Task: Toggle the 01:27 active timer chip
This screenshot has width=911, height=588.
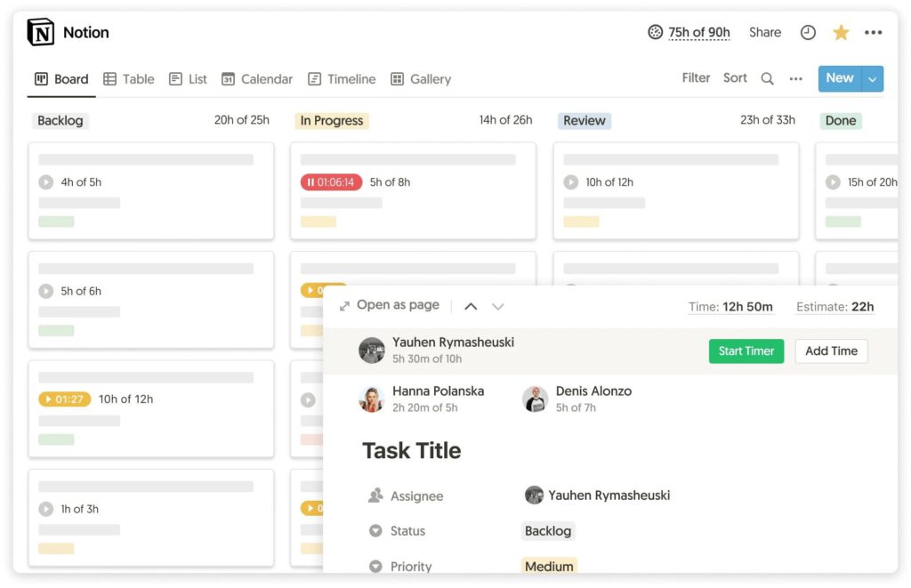Action: coord(64,399)
